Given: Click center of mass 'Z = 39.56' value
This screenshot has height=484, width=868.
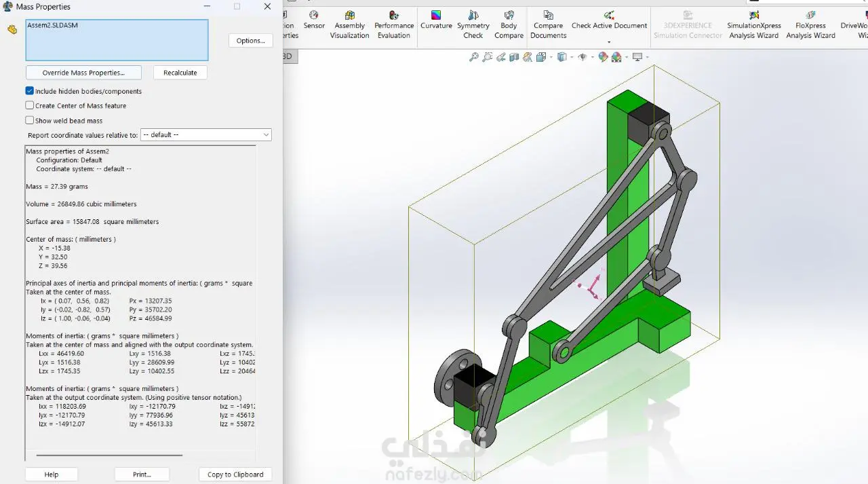Looking at the screenshot, I should (53, 266).
